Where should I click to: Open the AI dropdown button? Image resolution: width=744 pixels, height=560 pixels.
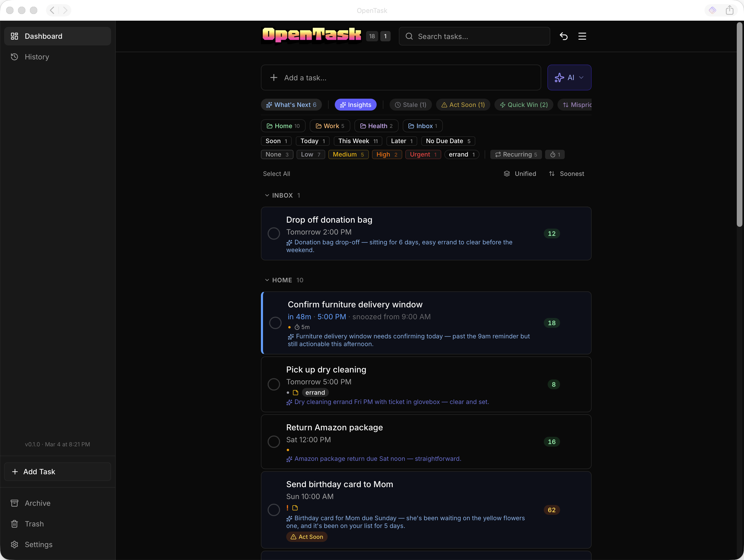coord(569,78)
